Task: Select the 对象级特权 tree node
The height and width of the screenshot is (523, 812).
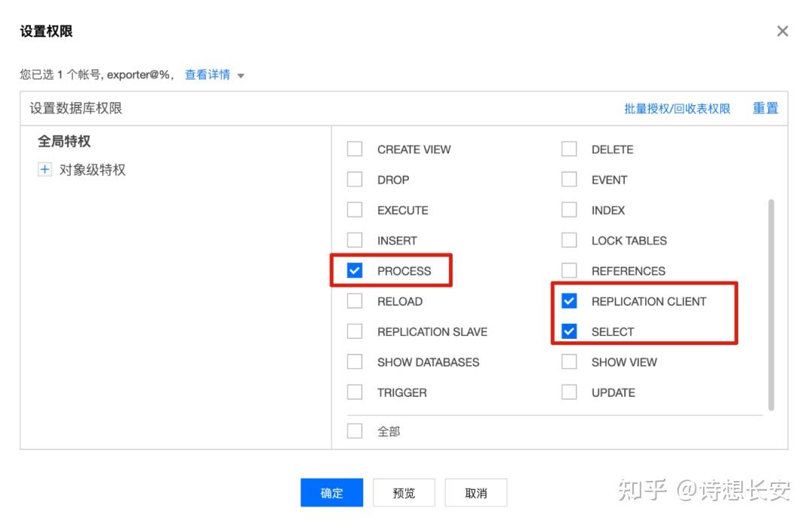Action: click(92, 170)
